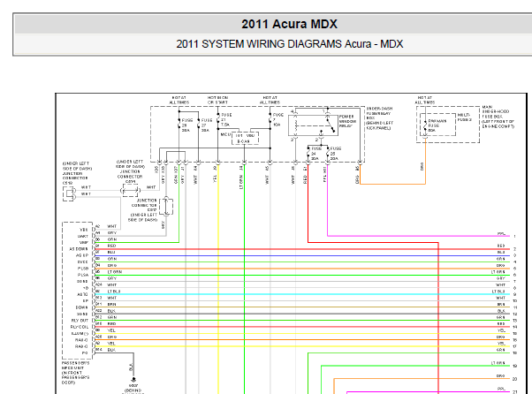The image size is (532, 394).
Task: Click "2011 SYSTEM WIRING DIAGRAMS Acura - MDX" subtitle
Action: [x=289, y=44]
